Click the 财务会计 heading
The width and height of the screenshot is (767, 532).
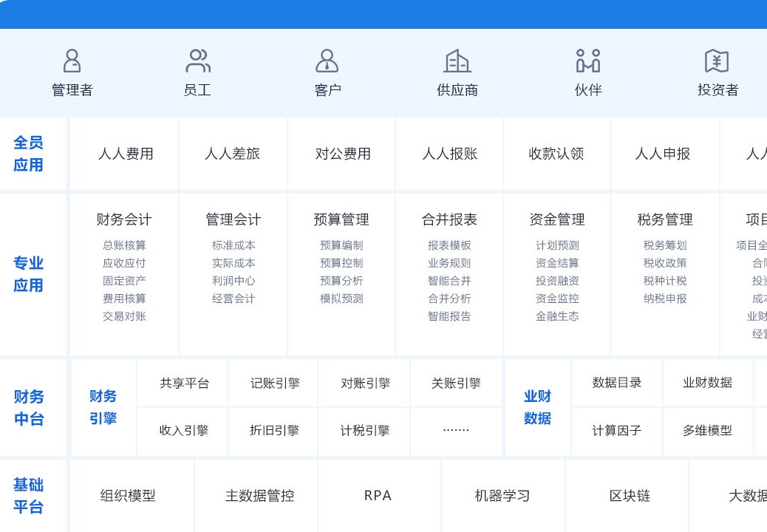pos(124,219)
